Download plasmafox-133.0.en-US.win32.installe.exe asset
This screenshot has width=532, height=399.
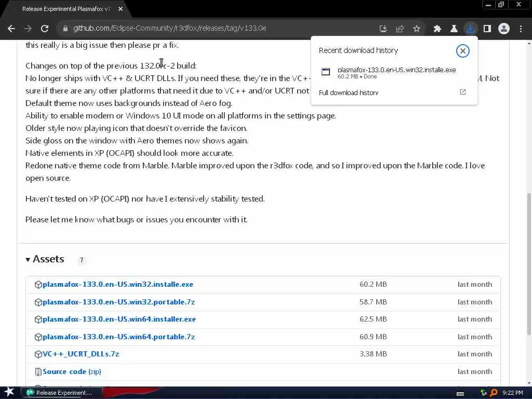(x=118, y=284)
